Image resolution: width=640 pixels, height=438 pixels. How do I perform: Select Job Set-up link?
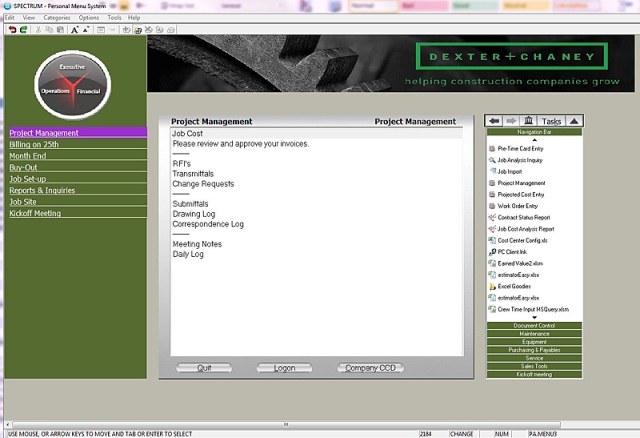(78, 178)
